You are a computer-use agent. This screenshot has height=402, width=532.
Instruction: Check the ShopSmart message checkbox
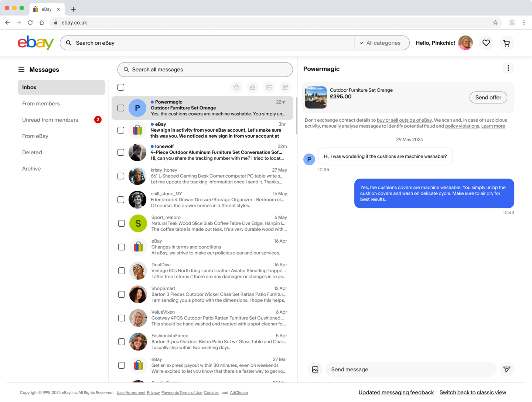pos(122,294)
